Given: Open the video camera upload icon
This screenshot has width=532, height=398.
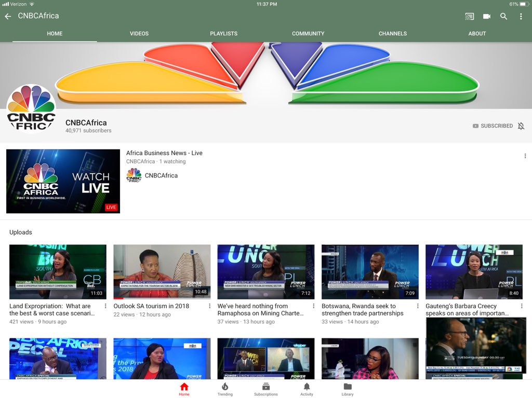Looking at the screenshot, I should 486,16.
